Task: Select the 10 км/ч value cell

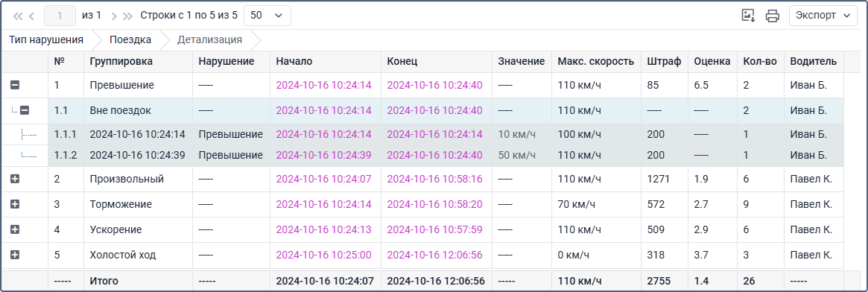Action: [522, 134]
